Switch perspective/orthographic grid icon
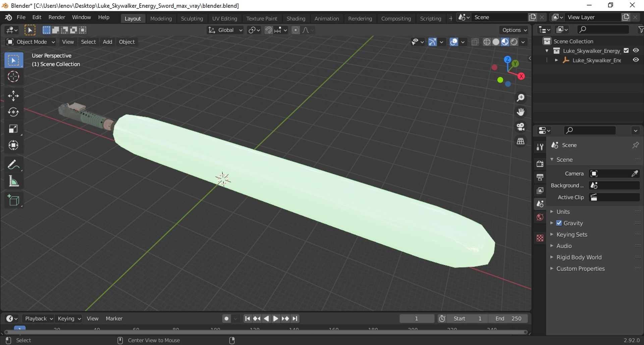This screenshot has height=345, width=644. (x=521, y=141)
